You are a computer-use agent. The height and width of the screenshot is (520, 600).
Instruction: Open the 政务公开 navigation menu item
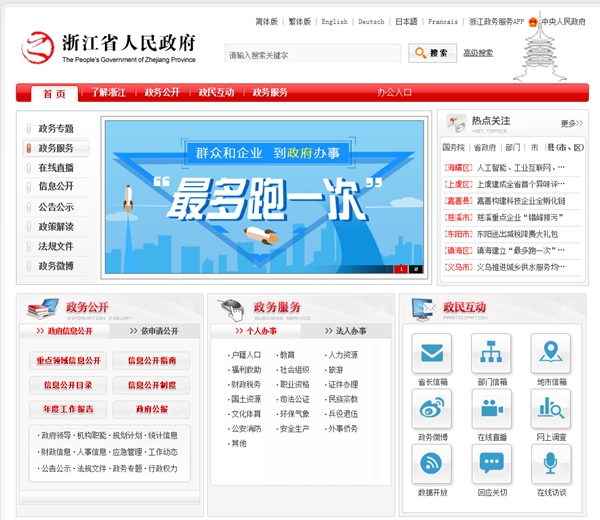(x=162, y=93)
